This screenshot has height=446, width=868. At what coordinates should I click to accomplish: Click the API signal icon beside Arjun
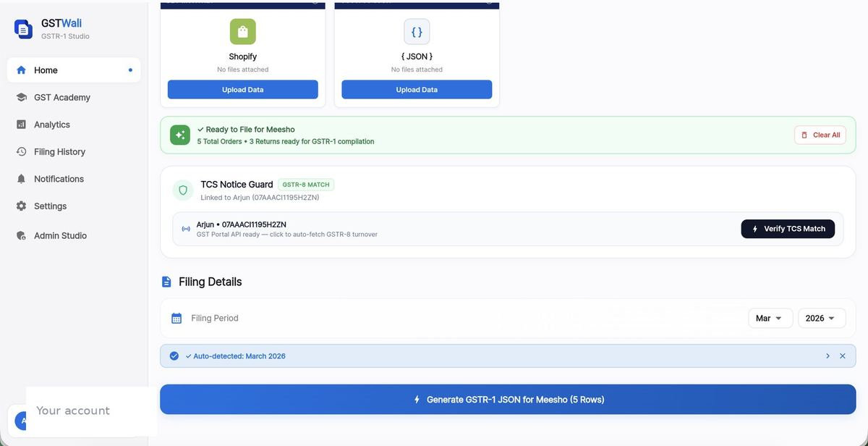coord(186,230)
